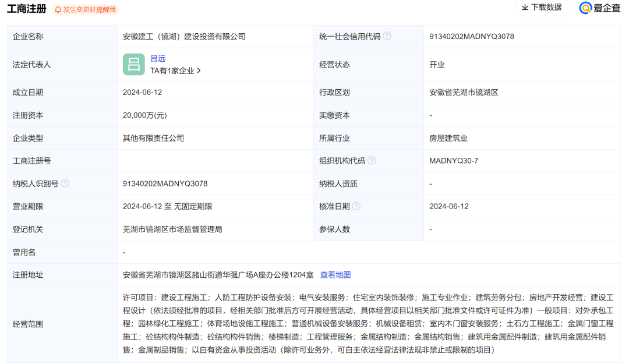The width and height of the screenshot is (629, 364).
Task: Click help icon beside 纳税人识别号
Action: tap(65, 183)
